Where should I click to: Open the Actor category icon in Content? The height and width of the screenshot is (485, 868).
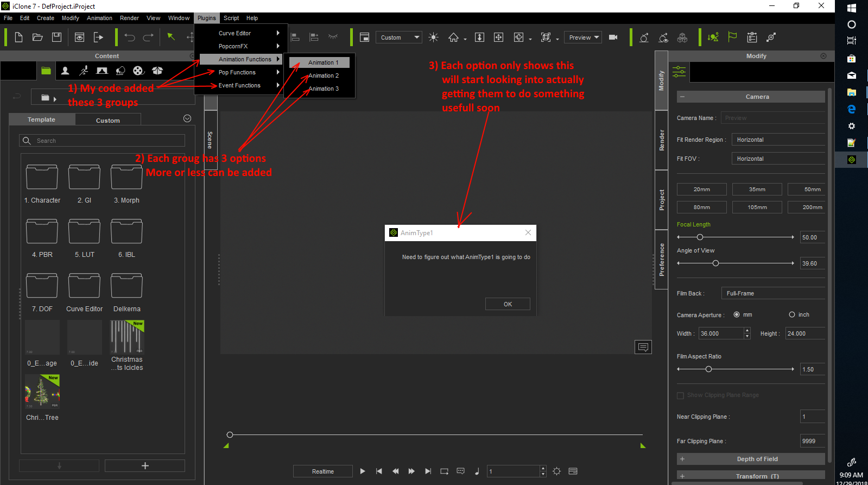point(65,71)
